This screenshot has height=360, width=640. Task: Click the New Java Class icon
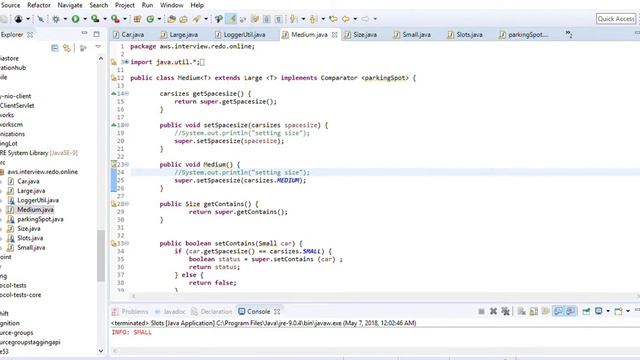[150, 19]
